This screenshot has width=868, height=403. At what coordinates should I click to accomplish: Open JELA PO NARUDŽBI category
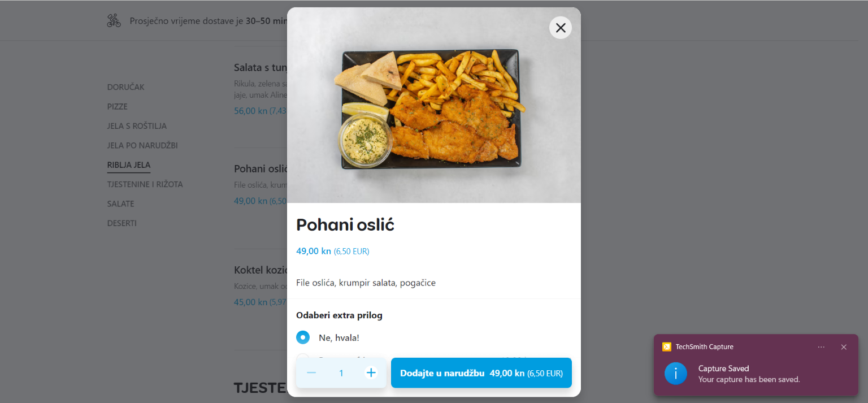[142, 145]
